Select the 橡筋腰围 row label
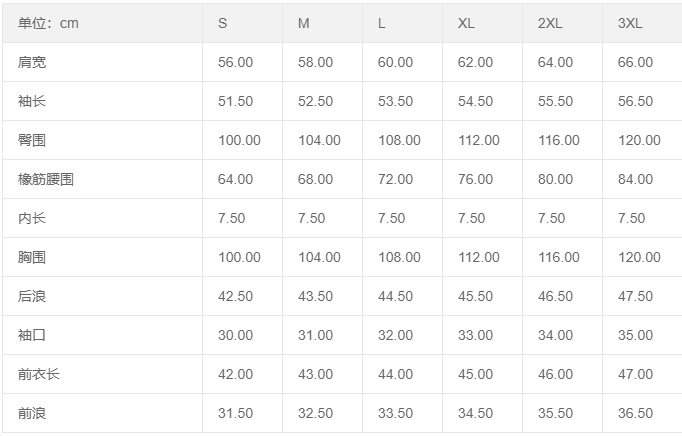 46,179
